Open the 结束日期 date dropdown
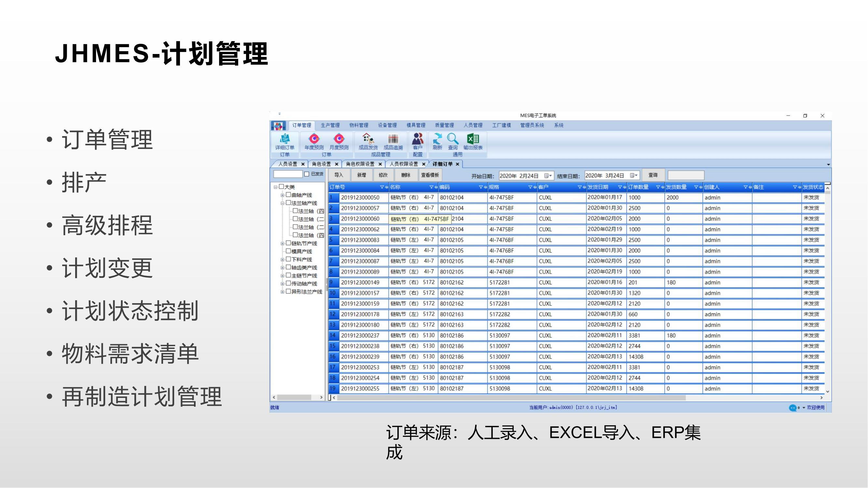The image size is (868, 488). [x=633, y=175]
